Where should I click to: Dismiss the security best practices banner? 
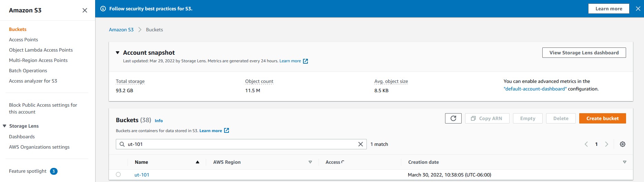click(x=638, y=9)
